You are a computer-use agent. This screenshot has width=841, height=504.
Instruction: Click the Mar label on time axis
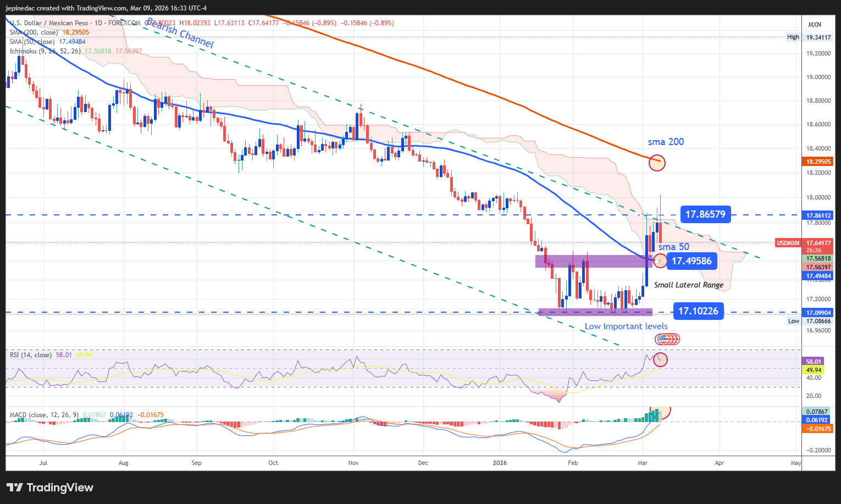pos(643,463)
